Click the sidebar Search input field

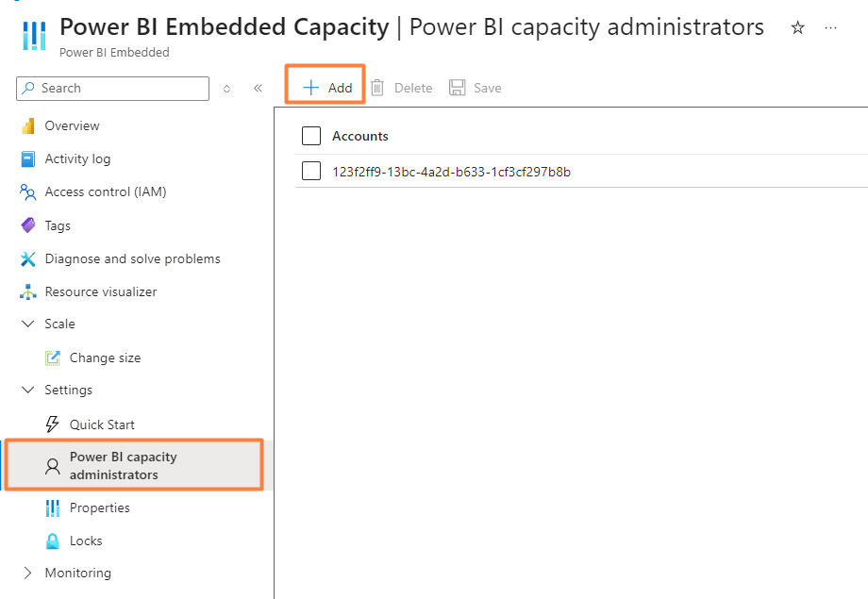[113, 89]
